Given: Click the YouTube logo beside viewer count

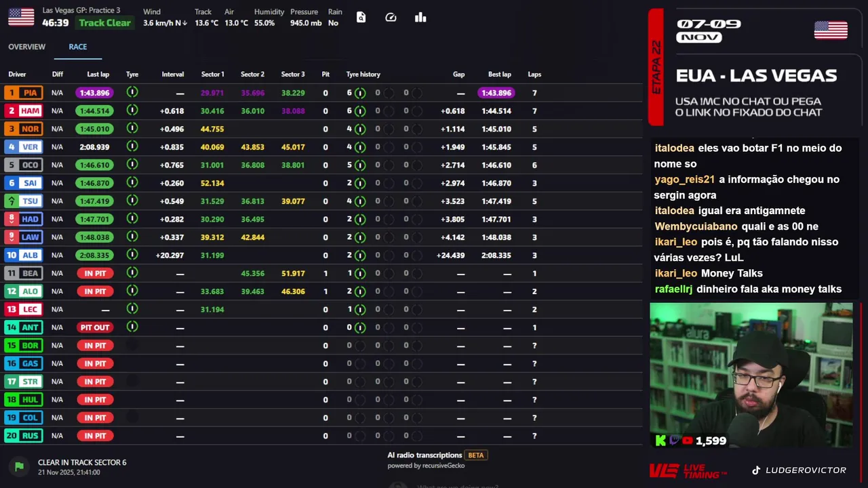Looking at the screenshot, I should [x=688, y=441].
